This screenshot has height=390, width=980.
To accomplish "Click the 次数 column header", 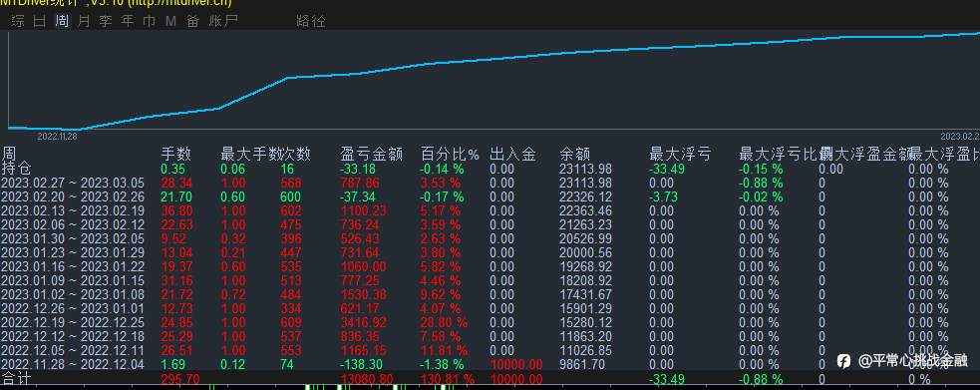I will click(x=296, y=154).
